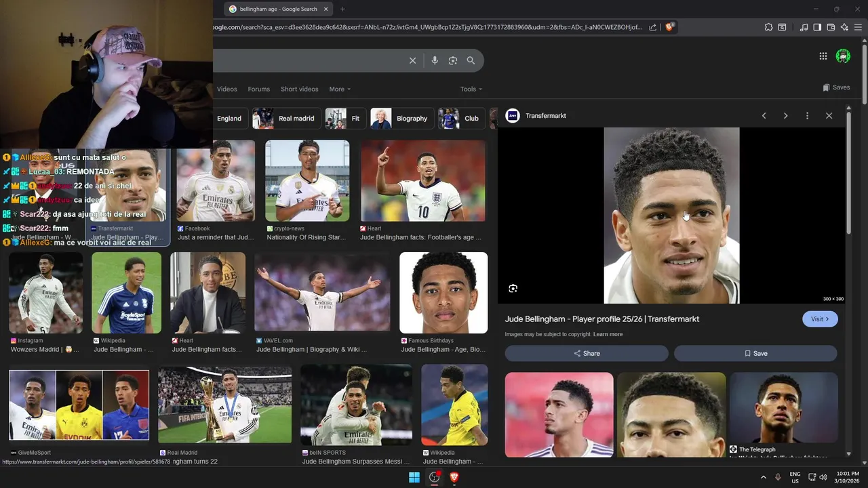The height and width of the screenshot is (488, 868).
Task: Start voice search with microphone icon
Action: 435,60
